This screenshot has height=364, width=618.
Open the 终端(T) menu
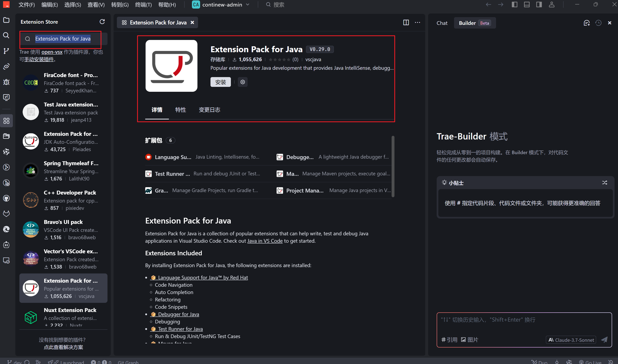pos(143,5)
